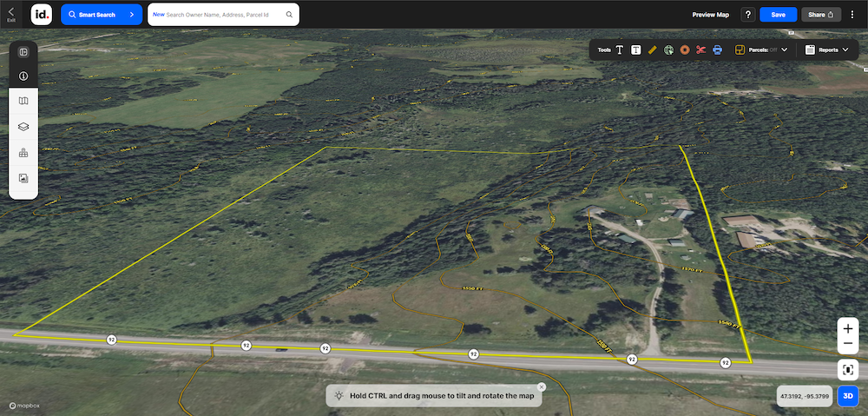This screenshot has width=868, height=416.
Task: Click the globe select tool icon
Action: [x=668, y=50]
